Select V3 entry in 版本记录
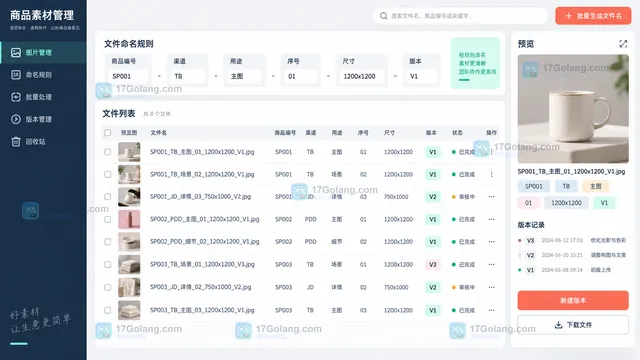The width and height of the screenshot is (640, 360). pyautogui.click(x=573, y=240)
